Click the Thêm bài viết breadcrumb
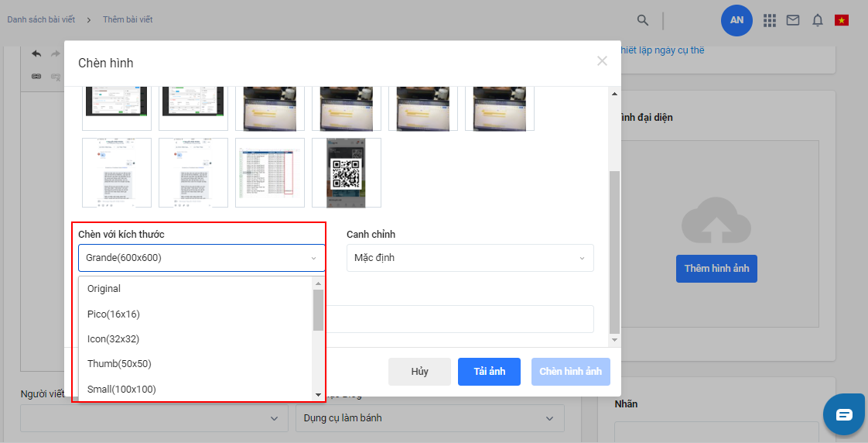The width and height of the screenshot is (868, 443). click(128, 19)
